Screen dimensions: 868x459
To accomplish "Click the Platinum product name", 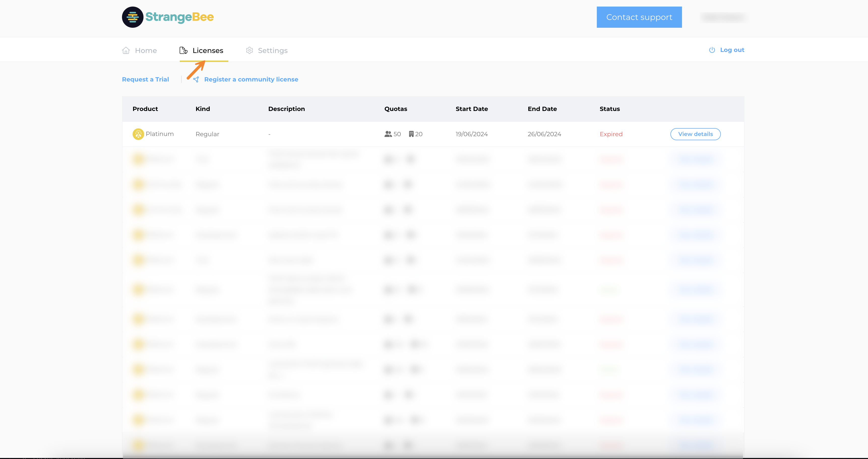I will (160, 134).
